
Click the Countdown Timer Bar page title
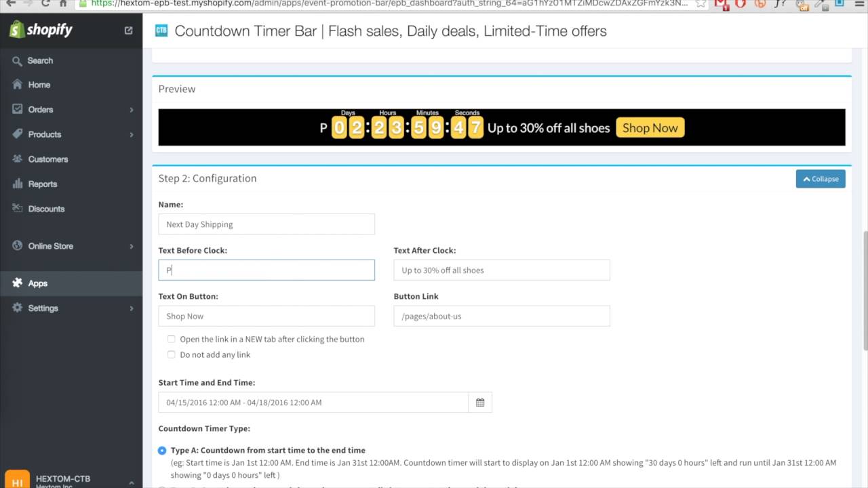(391, 31)
